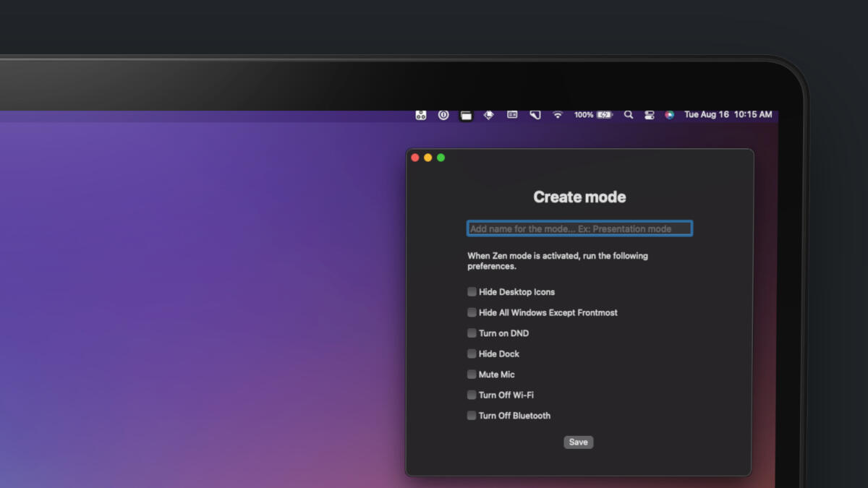Click the first menu bar icon at far left

tap(421, 115)
